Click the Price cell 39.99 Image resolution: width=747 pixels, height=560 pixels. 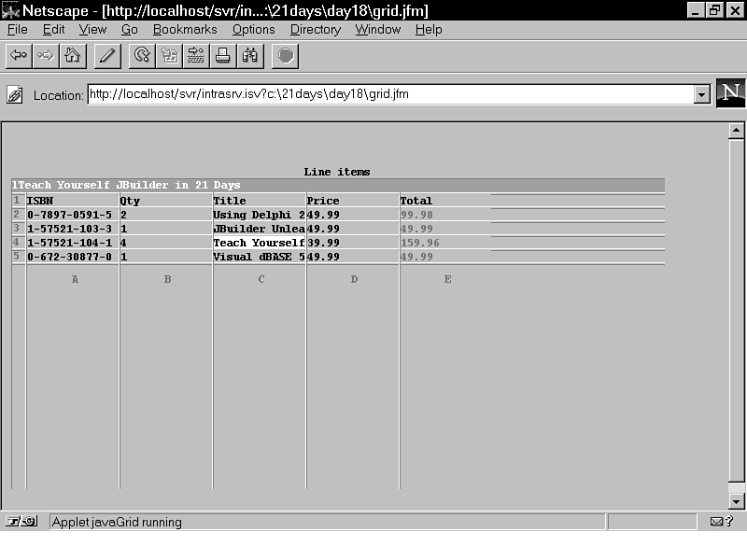click(x=352, y=243)
